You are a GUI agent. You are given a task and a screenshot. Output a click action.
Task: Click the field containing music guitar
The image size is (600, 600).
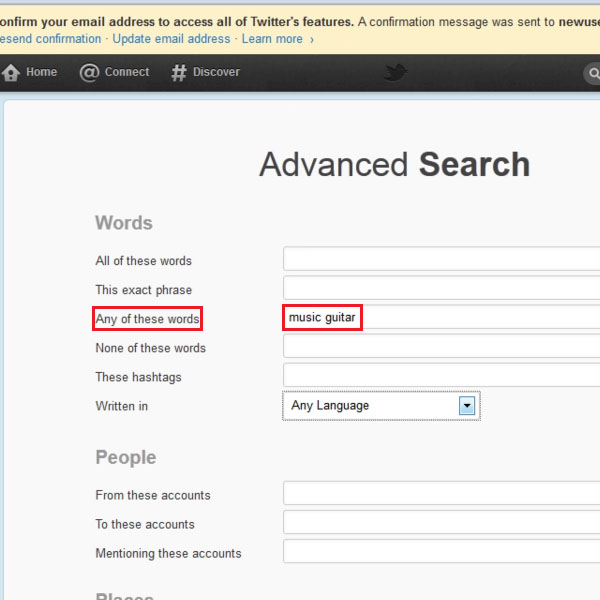pyautogui.click(x=442, y=317)
